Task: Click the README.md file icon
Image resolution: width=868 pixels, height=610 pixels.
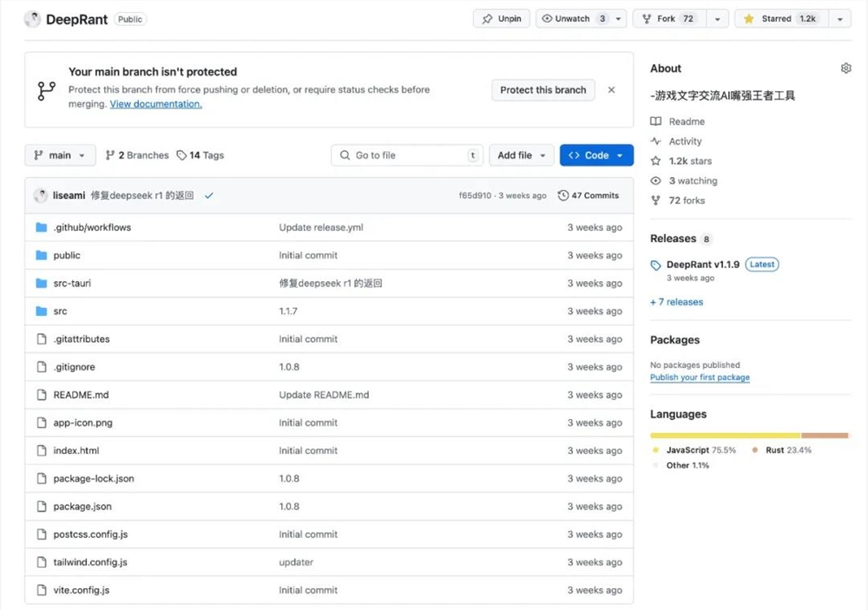Action: click(41, 395)
